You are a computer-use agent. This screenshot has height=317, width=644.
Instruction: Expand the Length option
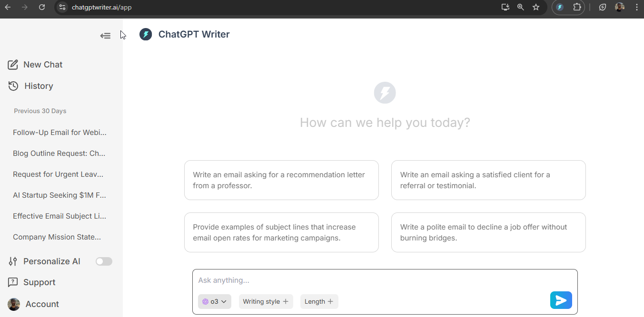(x=319, y=301)
